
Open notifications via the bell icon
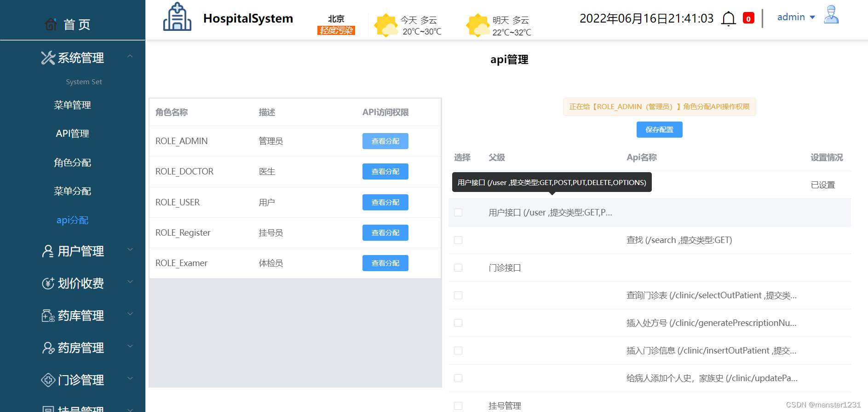click(x=728, y=19)
